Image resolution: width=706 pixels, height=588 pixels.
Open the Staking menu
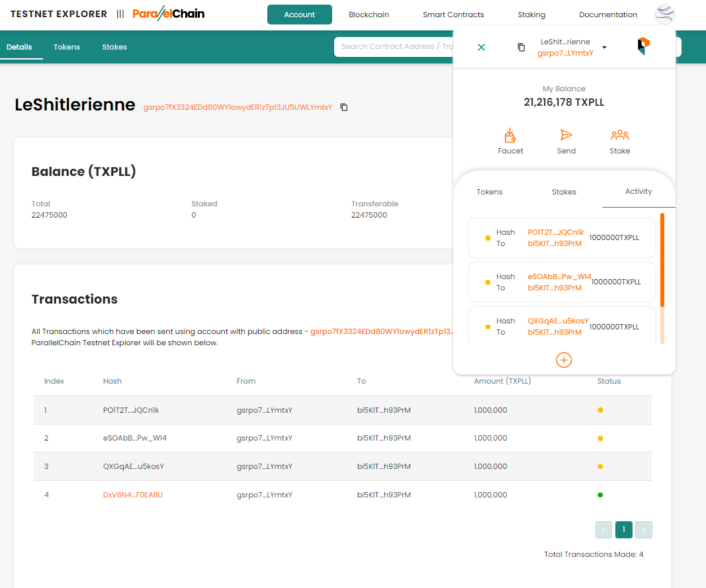pos(531,15)
